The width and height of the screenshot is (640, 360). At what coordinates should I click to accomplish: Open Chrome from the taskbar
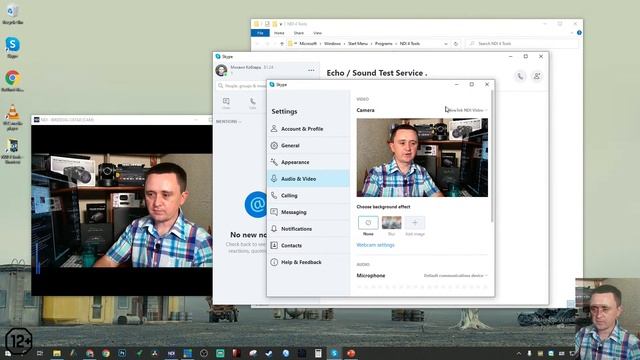pyautogui.click(x=106, y=353)
